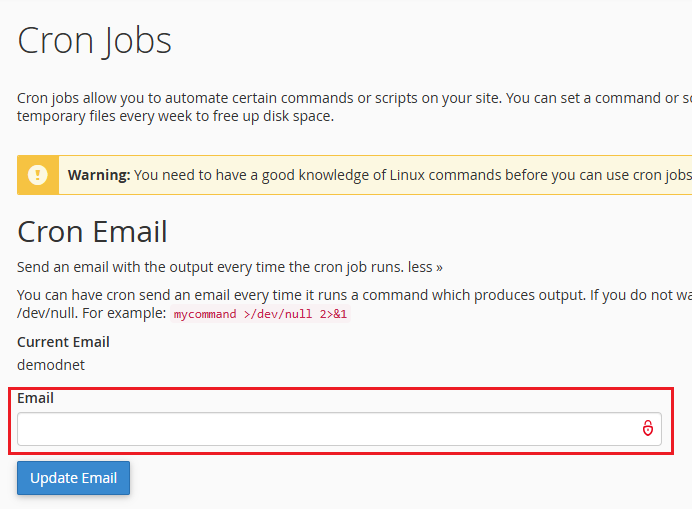Collapse description using the "less »" link
692x509 pixels.
point(423,268)
